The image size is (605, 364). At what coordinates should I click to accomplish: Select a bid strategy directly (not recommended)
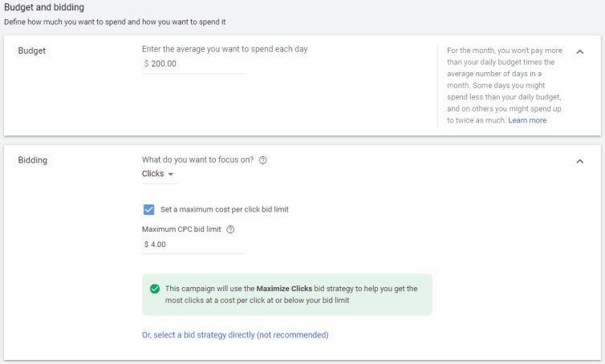(235, 334)
